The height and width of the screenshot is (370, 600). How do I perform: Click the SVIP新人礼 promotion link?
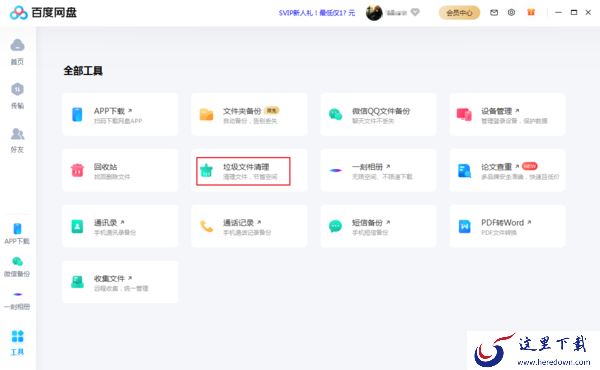pyautogui.click(x=317, y=13)
